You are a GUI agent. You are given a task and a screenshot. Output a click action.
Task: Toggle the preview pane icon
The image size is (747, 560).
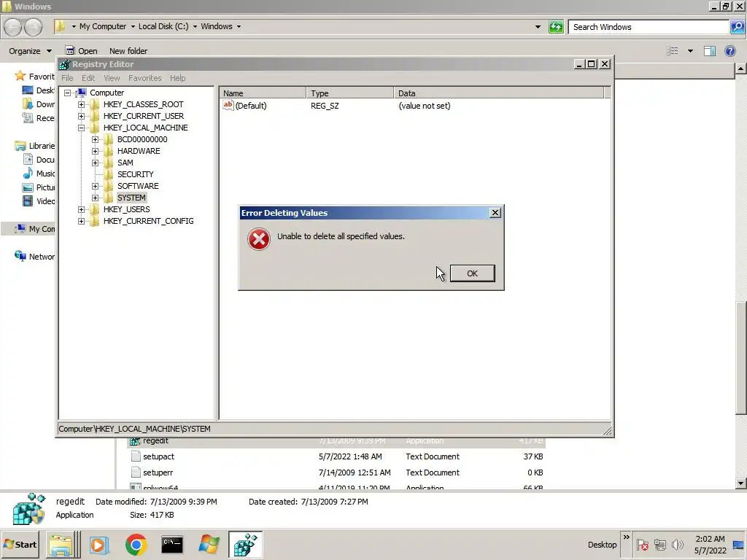coord(710,51)
